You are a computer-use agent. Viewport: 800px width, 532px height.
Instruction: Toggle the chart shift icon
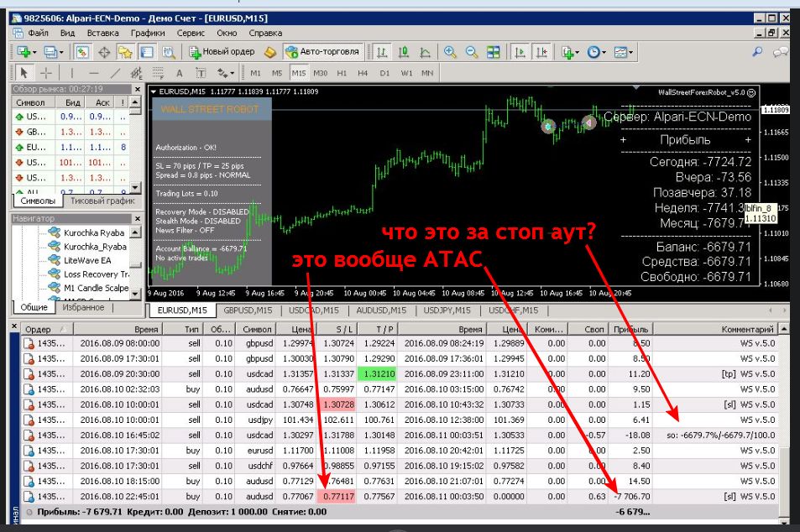(x=541, y=51)
